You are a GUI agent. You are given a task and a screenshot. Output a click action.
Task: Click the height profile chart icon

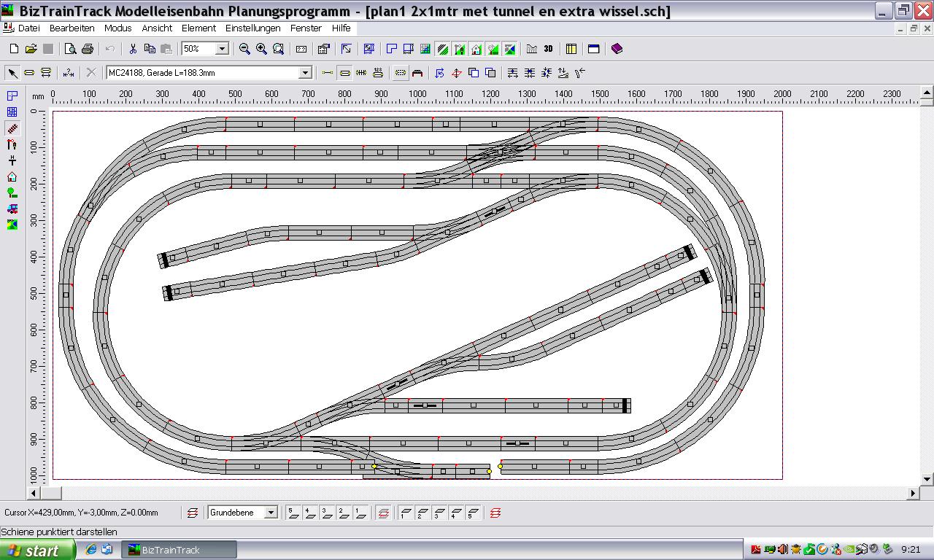[x=531, y=49]
